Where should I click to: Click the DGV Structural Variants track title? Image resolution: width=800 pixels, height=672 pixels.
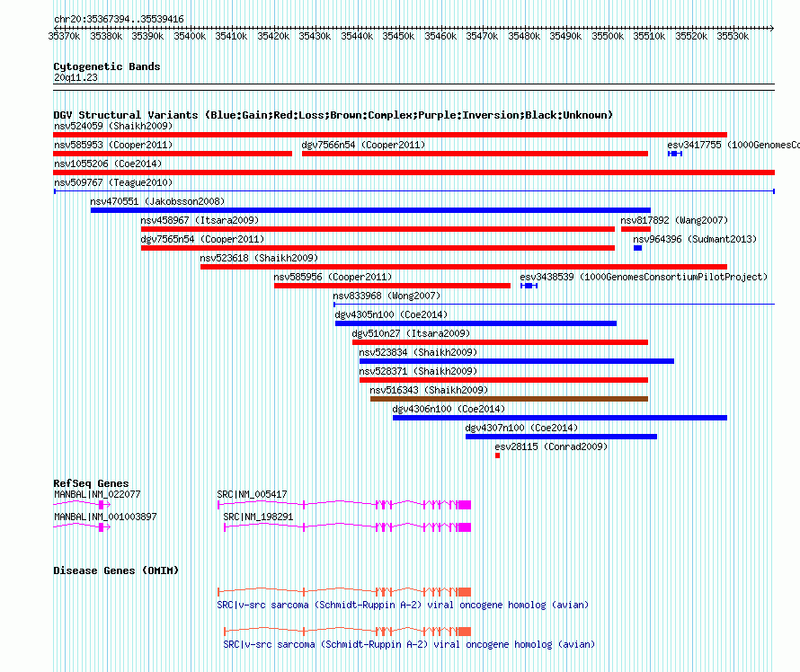pyautogui.click(x=333, y=115)
